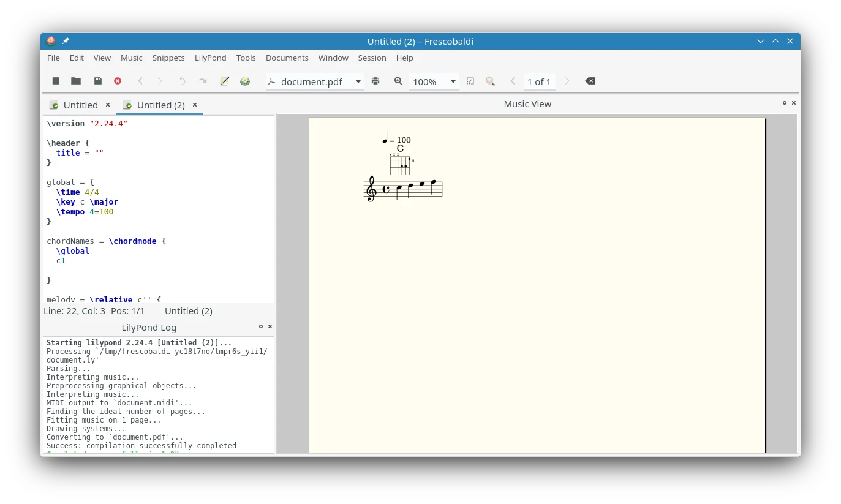The height and width of the screenshot is (504, 841).
Task: Switch to the first Untitled tab
Action: coord(80,105)
